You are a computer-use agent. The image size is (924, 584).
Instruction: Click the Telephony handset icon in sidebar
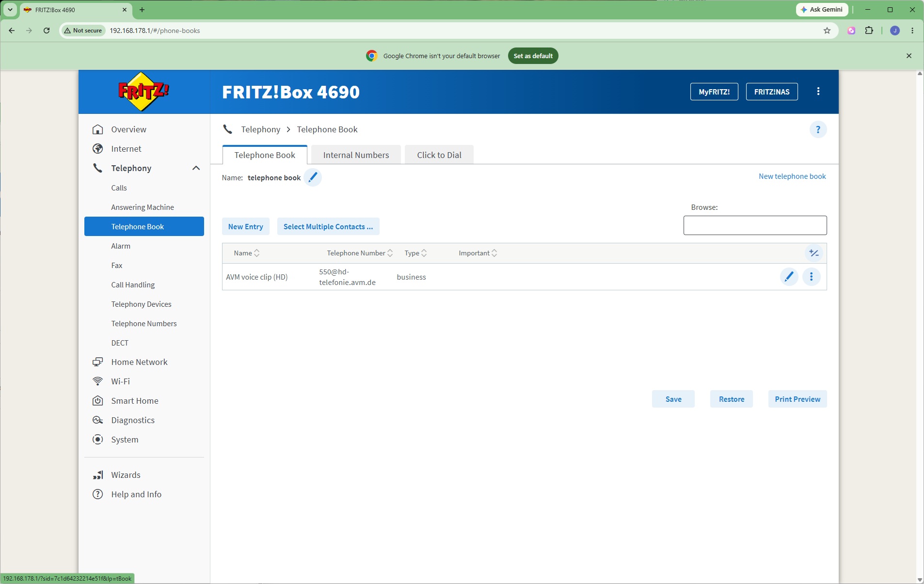click(98, 168)
